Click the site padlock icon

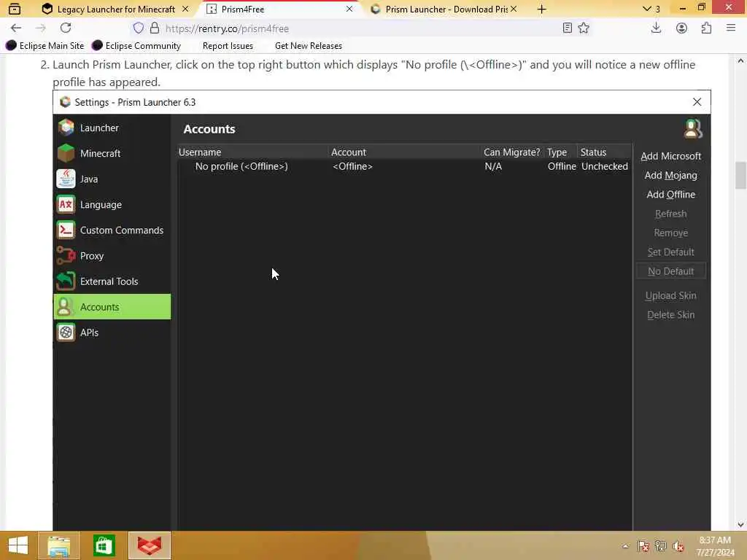coord(155,28)
